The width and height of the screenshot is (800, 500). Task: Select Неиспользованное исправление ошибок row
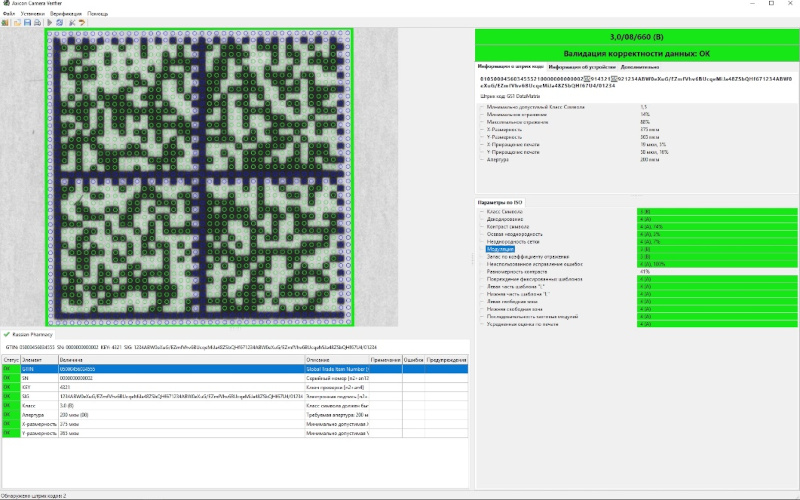(638, 264)
